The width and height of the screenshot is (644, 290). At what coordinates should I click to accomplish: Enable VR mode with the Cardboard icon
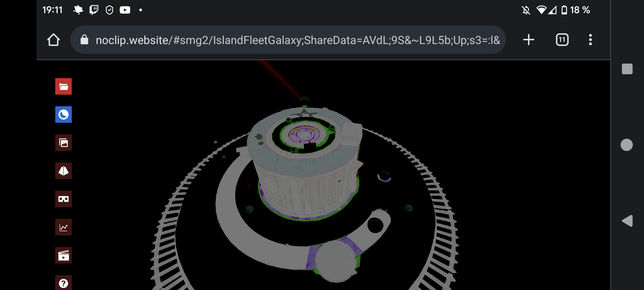(x=63, y=199)
